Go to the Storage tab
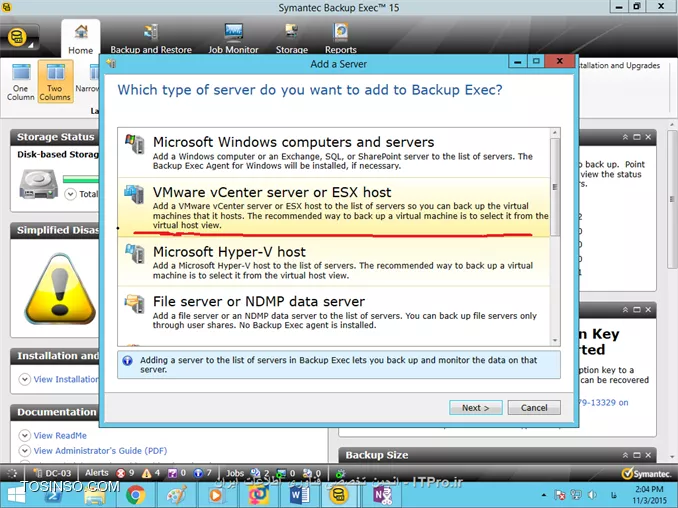Viewport: 678px width, 508px height. 292,39
